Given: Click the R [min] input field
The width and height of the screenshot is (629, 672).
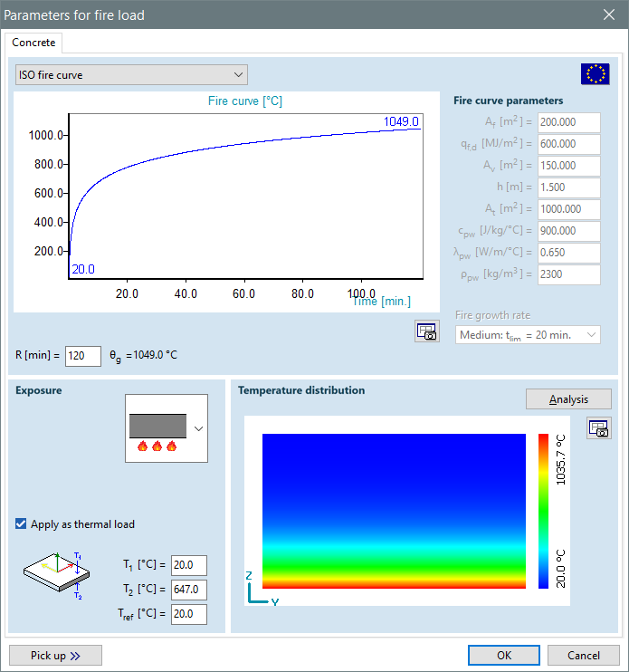Looking at the screenshot, I should click(83, 356).
